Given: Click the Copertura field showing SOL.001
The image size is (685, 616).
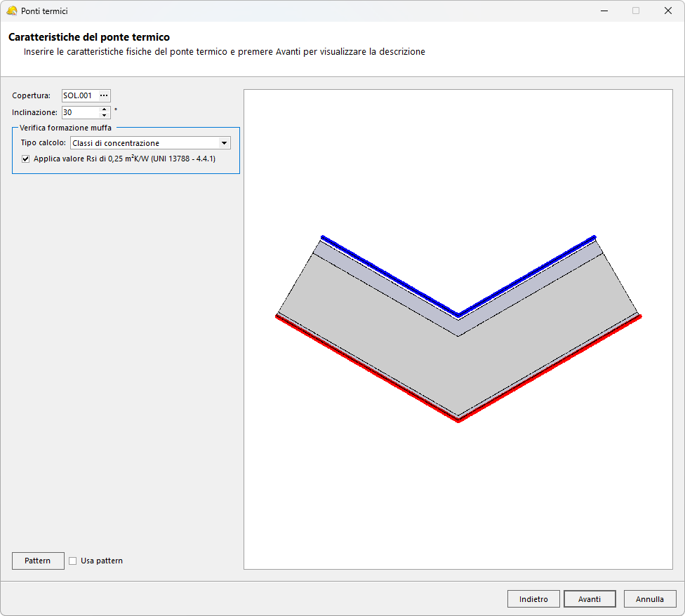Looking at the screenshot, I should point(79,95).
